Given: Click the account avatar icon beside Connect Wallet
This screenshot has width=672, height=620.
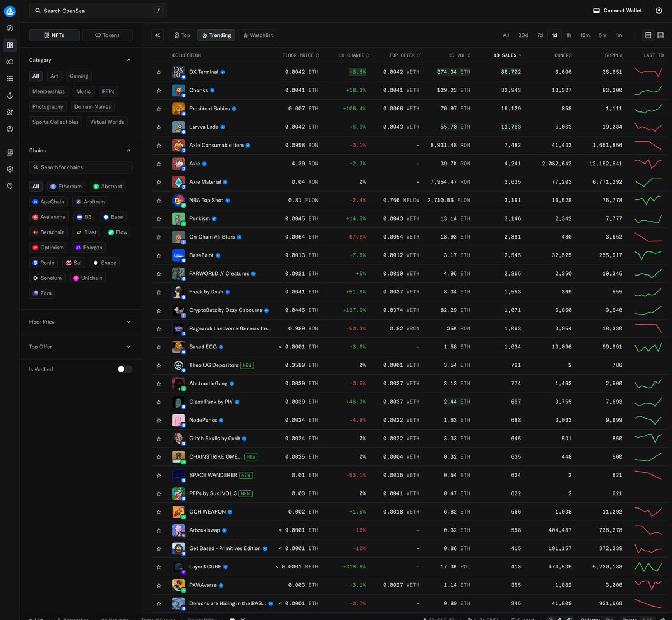Looking at the screenshot, I should (x=659, y=11).
